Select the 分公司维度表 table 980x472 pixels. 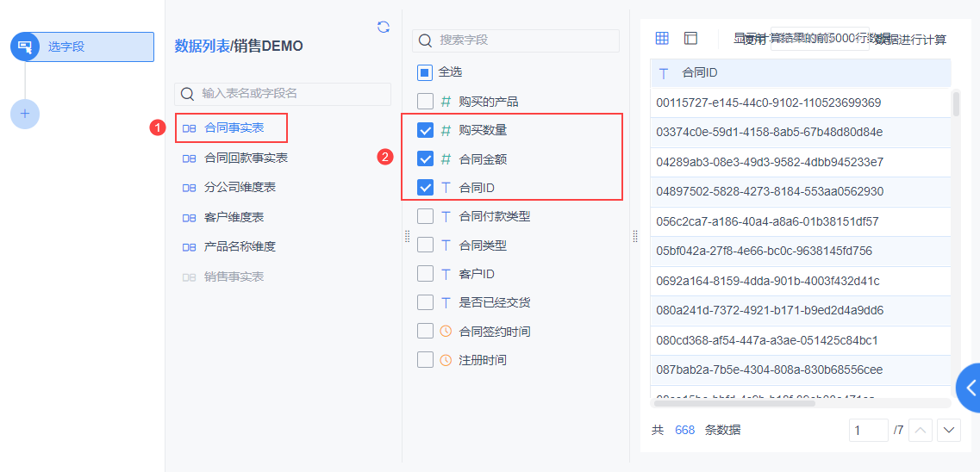(x=240, y=187)
